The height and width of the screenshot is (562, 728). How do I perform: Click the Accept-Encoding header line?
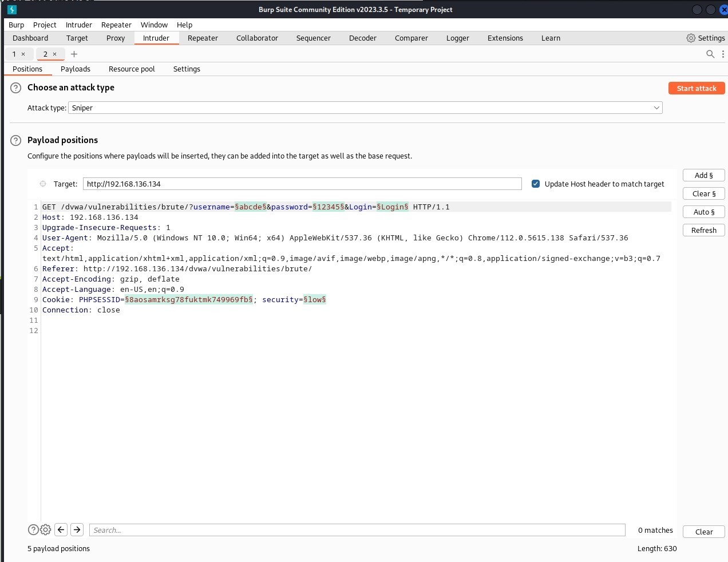click(111, 279)
